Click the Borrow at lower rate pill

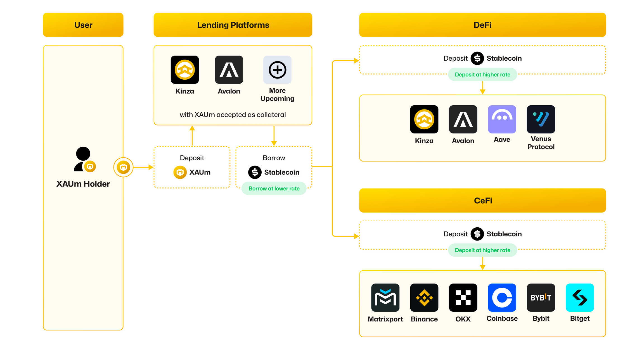click(274, 189)
